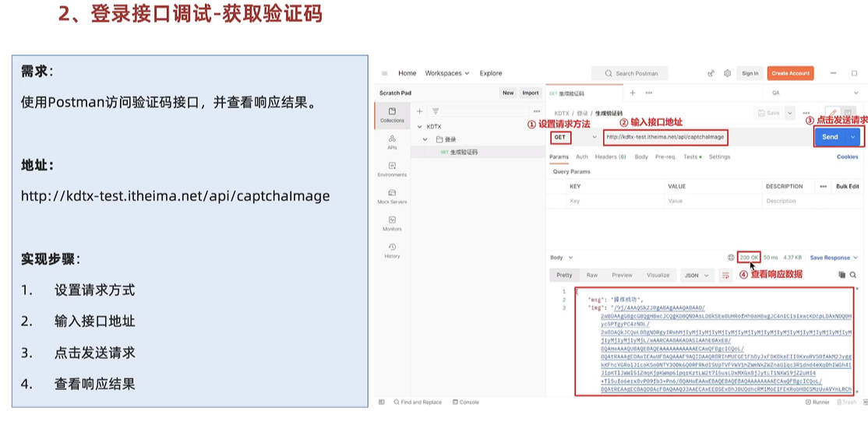Click the Import button
Viewport: 868px width, 425px height.
531,93
